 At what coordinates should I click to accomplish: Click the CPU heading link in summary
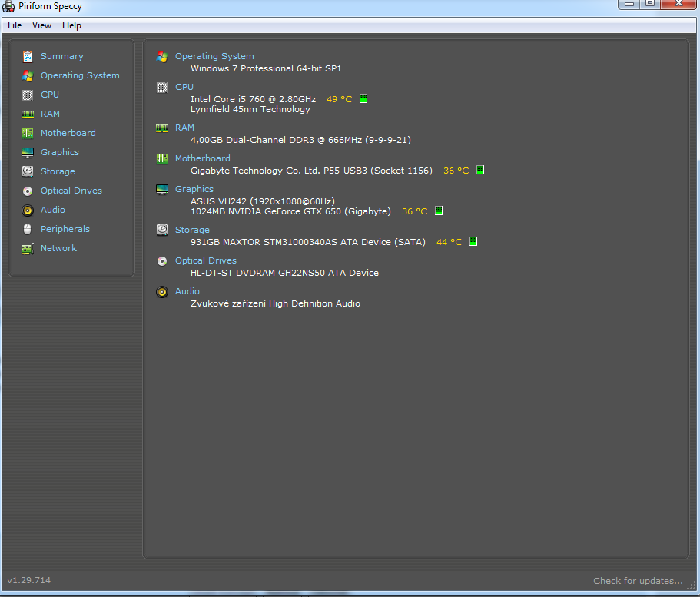pos(184,87)
